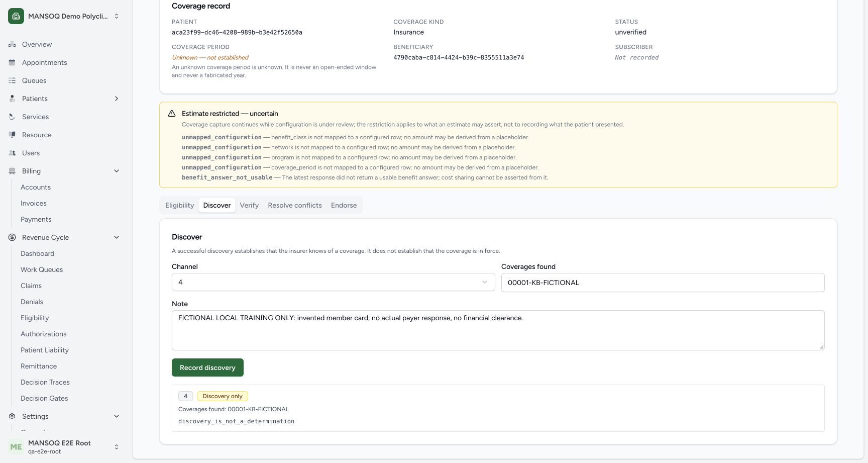Click the Services sidebar icon
Viewport: 868px width, 463px height.
tap(12, 117)
